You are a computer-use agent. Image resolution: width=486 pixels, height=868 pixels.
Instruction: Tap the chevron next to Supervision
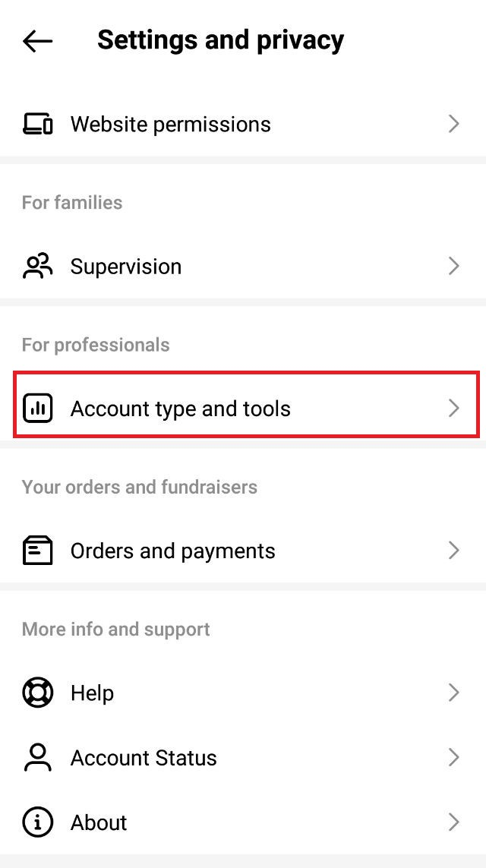[454, 266]
